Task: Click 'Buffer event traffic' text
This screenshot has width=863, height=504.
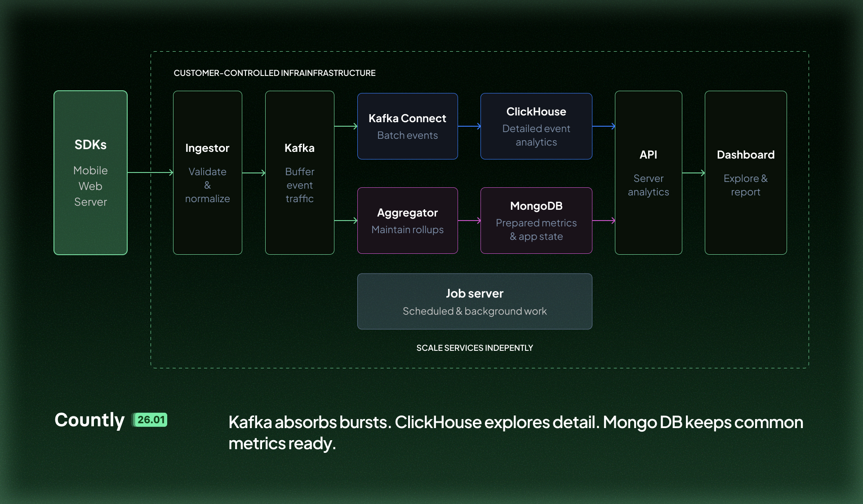Action: click(x=299, y=185)
